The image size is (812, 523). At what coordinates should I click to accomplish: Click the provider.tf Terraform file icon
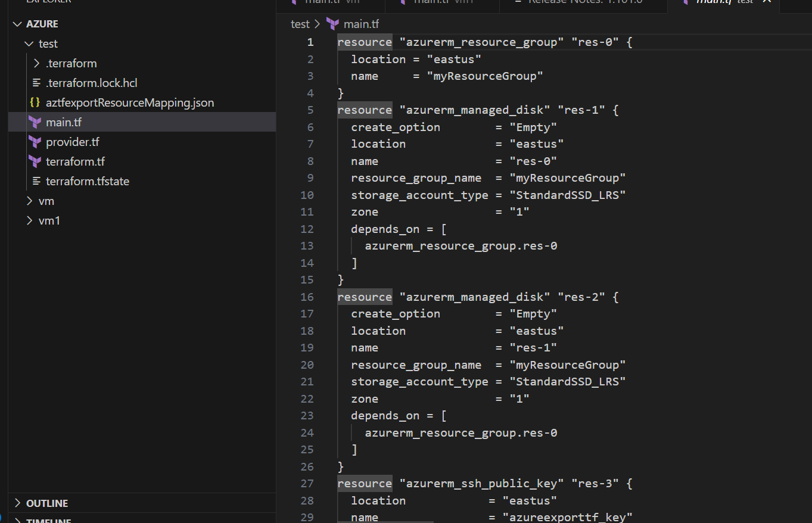pyautogui.click(x=35, y=142)
